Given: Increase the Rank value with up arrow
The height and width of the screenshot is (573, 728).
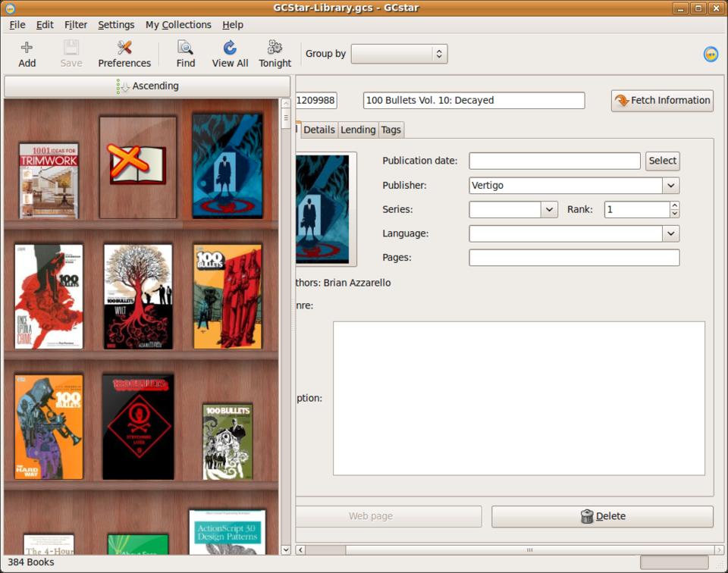Looking at the screenshot, I should coord(675,205).
